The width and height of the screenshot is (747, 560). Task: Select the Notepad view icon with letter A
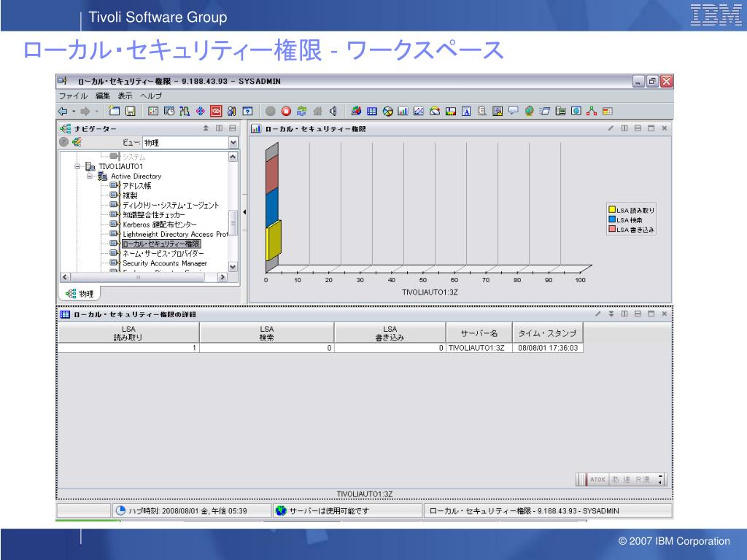click(466, 111)
